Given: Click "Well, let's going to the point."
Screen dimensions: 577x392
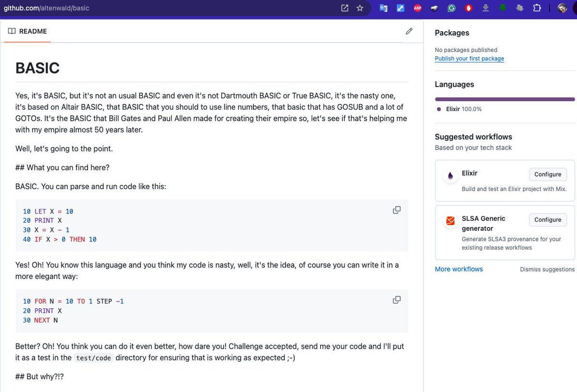Looking at the screenshot, I should (x=64, y=149).
